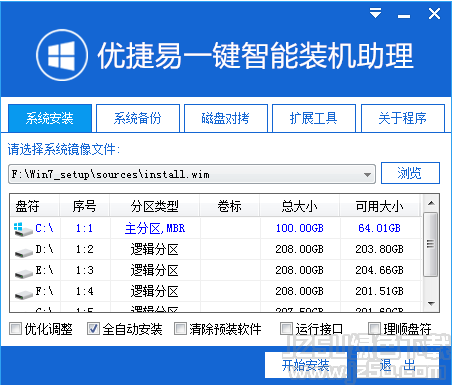Sort by the 盘符 column header
This screenshot has height=385, width=452.
click(x=35, y=206)
